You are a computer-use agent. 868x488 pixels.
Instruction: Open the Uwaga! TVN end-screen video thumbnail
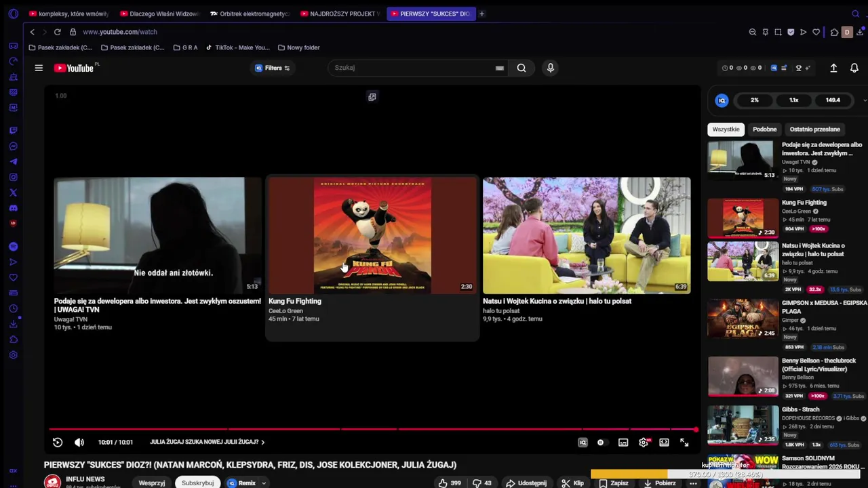click(157, 235)
